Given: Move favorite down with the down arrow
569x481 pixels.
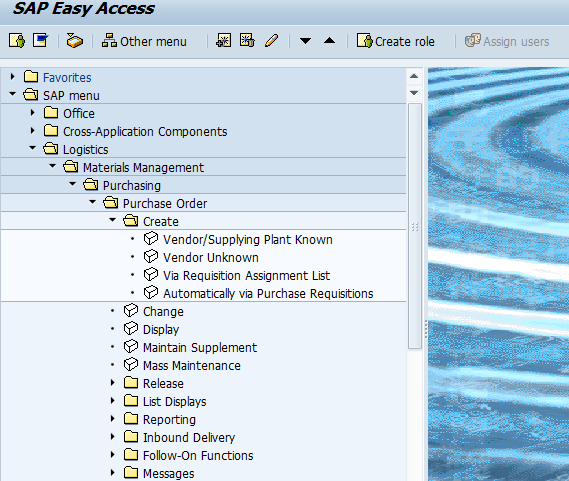Looking at the screenshot, I should pyautogui.click(x=305, y=41).
